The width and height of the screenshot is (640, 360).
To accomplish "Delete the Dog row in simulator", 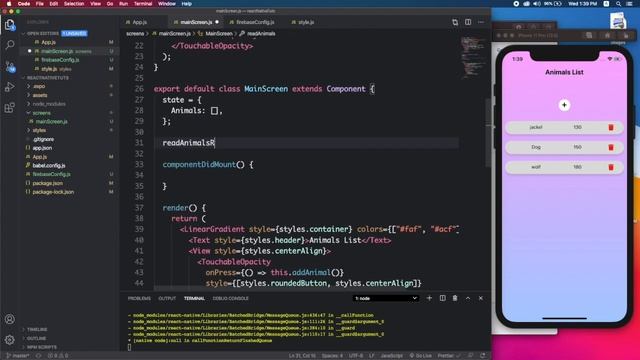I will pyautogui.click(x=611, y=147).
